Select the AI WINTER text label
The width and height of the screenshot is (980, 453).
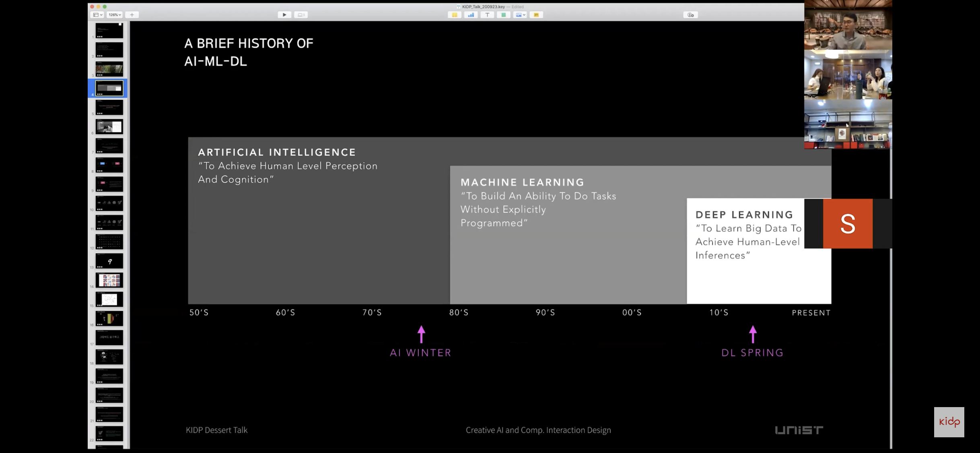click(421, 353)
